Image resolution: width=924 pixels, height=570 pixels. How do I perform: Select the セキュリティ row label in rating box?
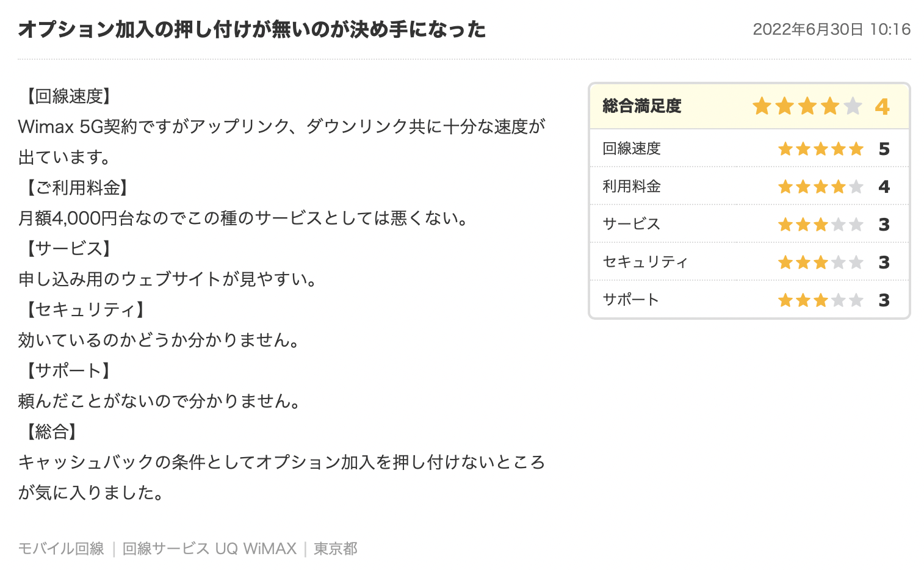coord(645,262)
